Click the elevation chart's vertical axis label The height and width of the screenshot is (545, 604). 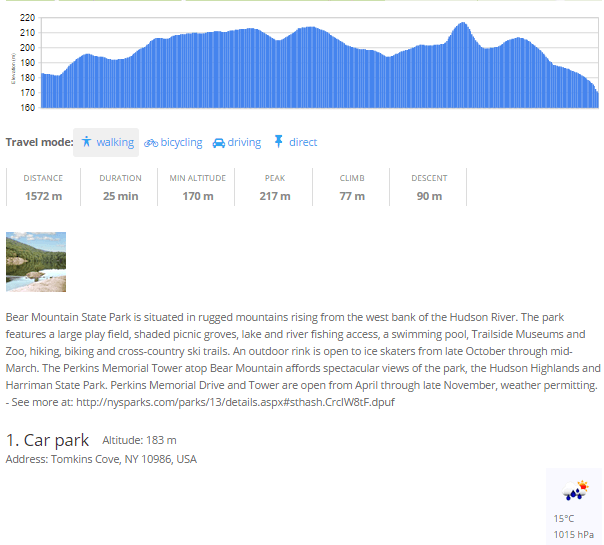tap(13, 63)
